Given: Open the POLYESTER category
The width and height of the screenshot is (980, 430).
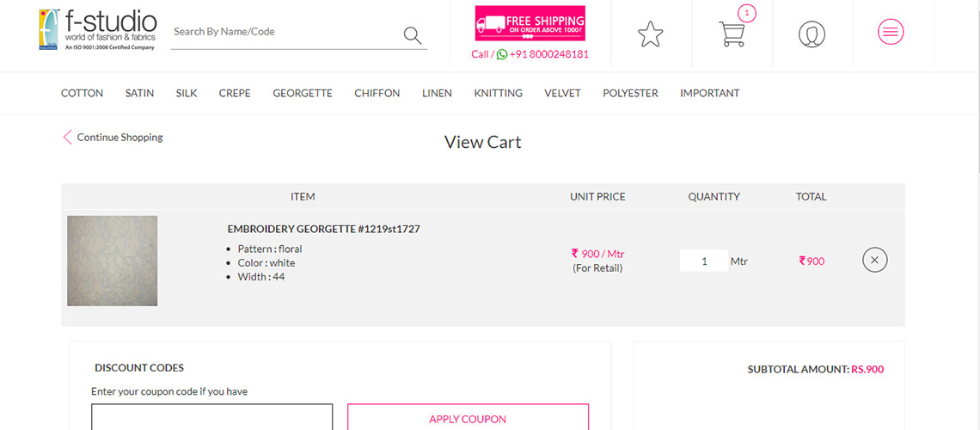Looking at the screenshot, I should 630,93.
